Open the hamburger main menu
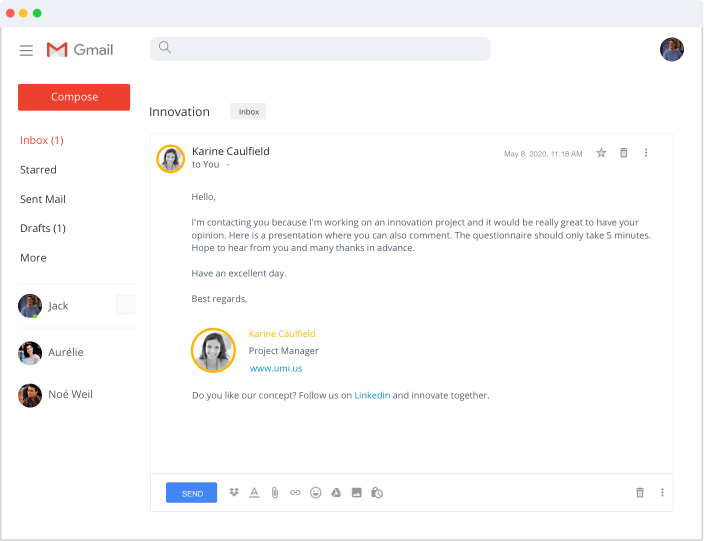Image resolution: width=704 pixels, height=541 pixels. pyautogui.click(x=26, y=50)
